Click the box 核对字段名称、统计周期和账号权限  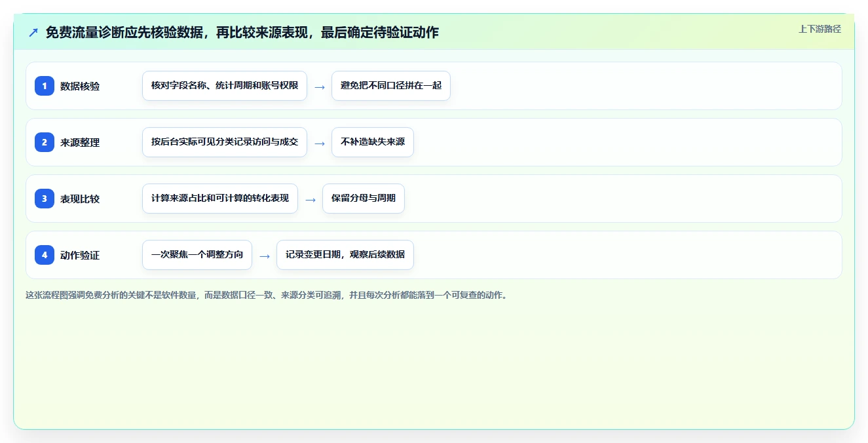point(225,86)
